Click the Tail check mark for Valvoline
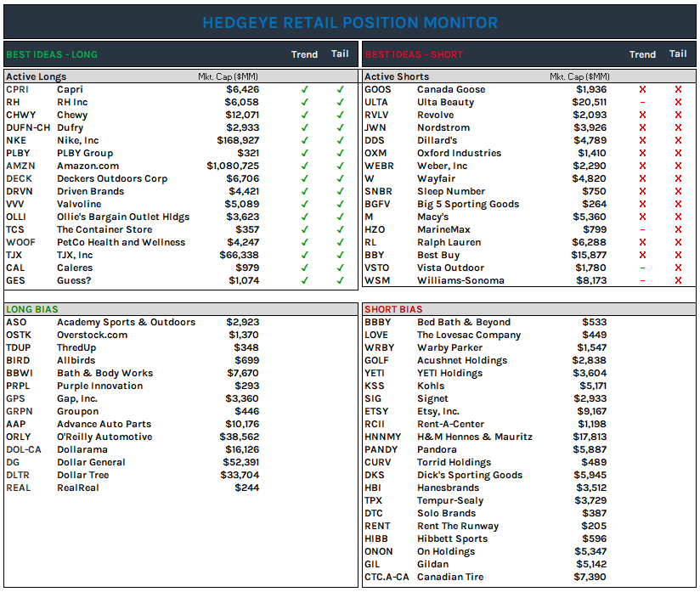Viewport: 700px width, 592px height. click(340, 204)
